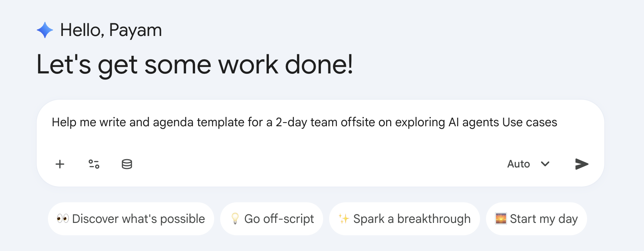This screenshot has width=644, height=251.
Task: Select the "Start my day" suggestion
Action: click(536, 218)
